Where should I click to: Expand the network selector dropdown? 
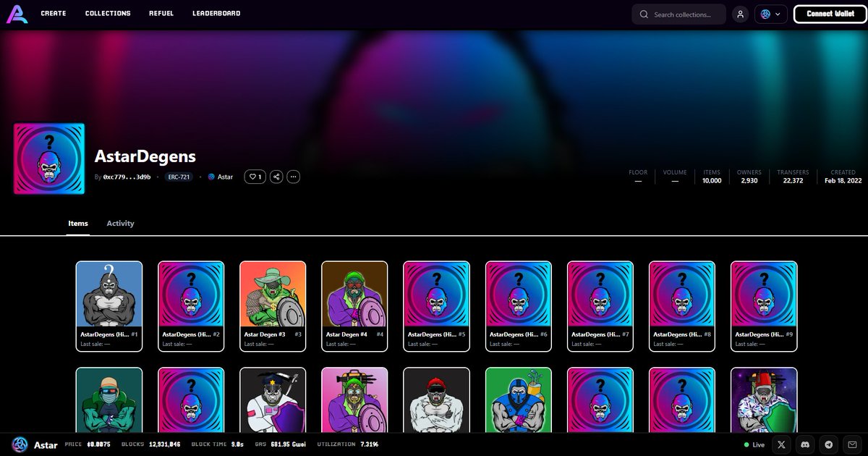pyautogui.click(x=771, y=14)
